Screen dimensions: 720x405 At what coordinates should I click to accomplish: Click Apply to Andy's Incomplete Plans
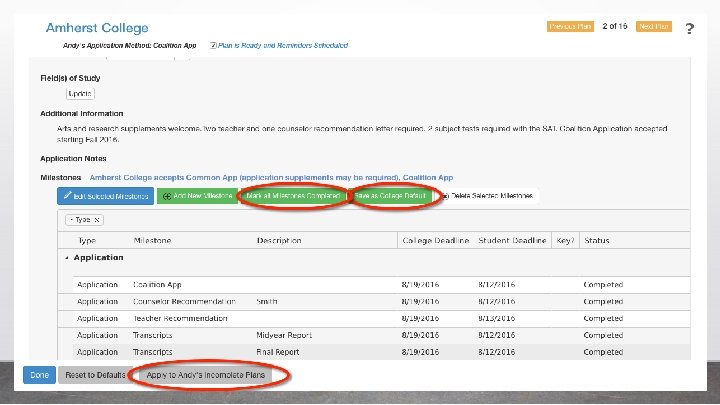(205, 375)
